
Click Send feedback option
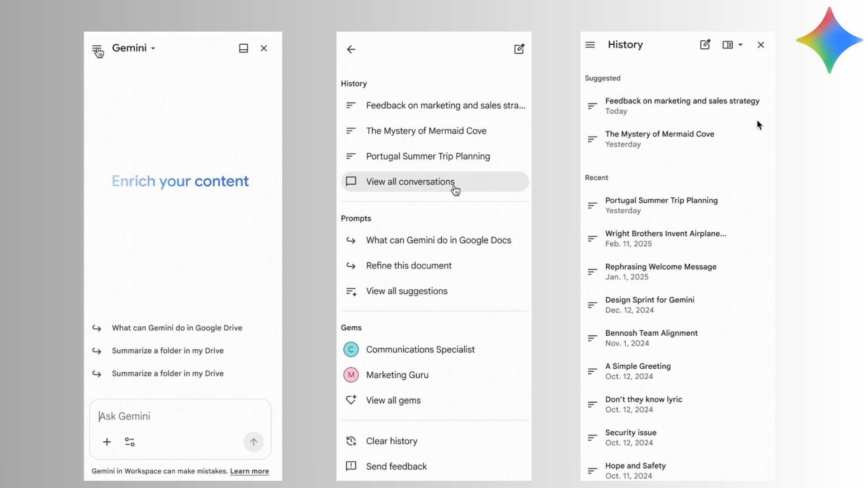click(396, 466)
